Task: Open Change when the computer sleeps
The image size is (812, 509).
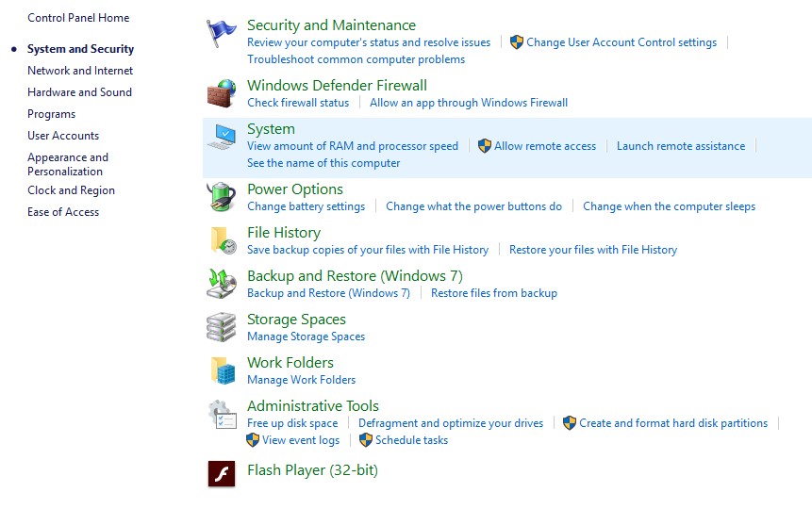Action: click(669, 206)
